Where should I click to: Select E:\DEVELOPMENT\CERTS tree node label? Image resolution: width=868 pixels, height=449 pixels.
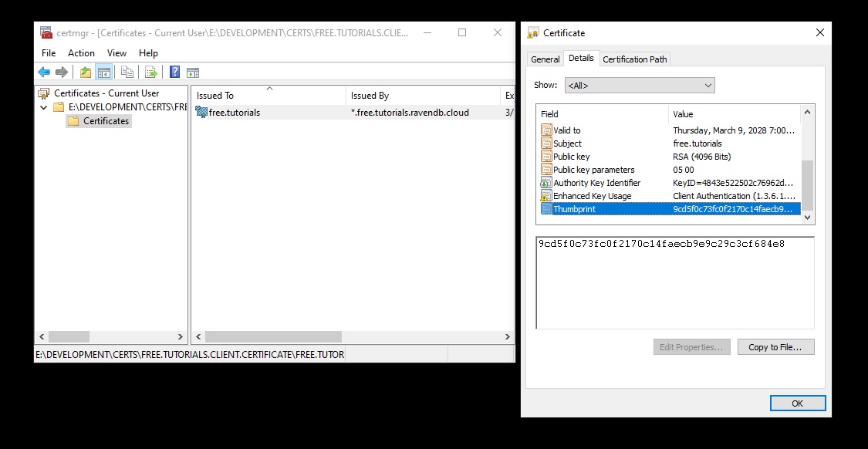(x=127, y=107)
